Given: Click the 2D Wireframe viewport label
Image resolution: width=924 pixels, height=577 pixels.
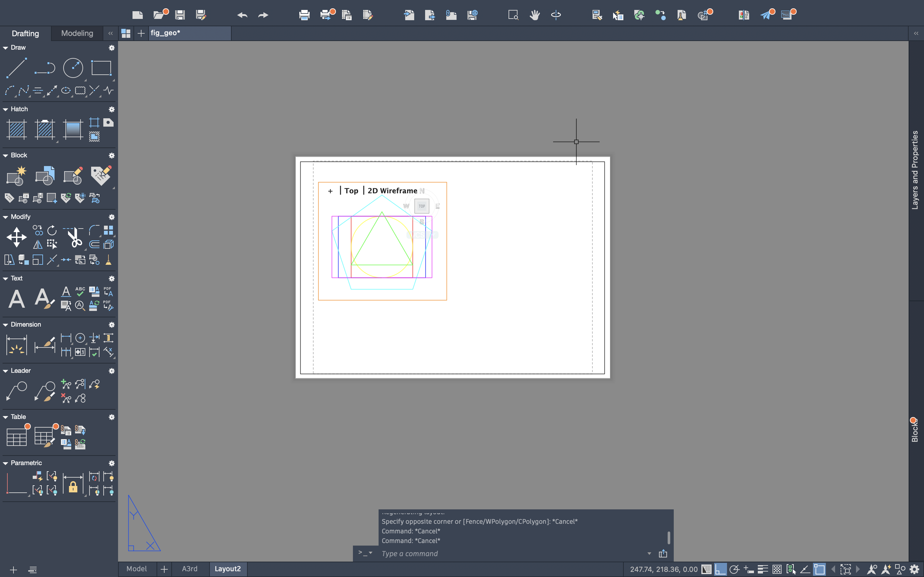Looking at the screenshot, I should click(x=392, y=190).
